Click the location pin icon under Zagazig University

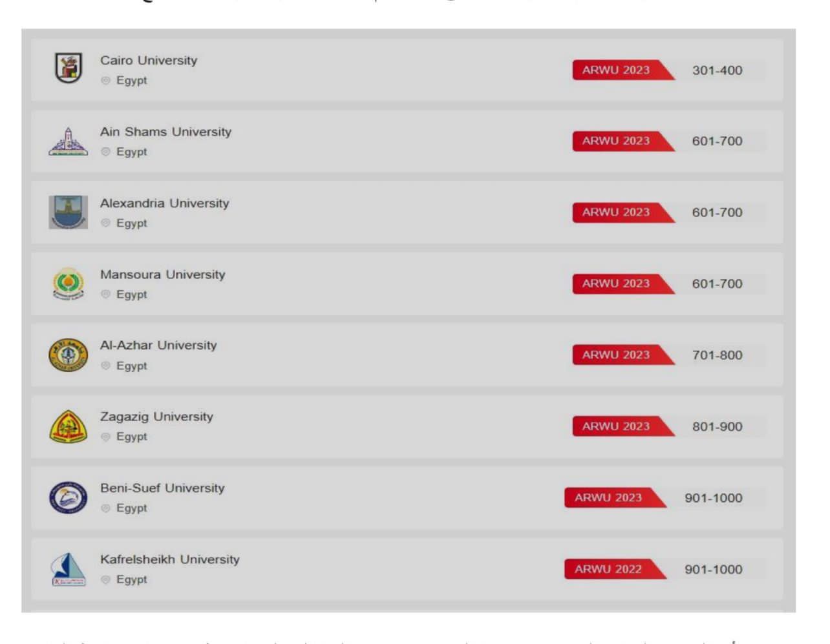[x=106, y=437]
